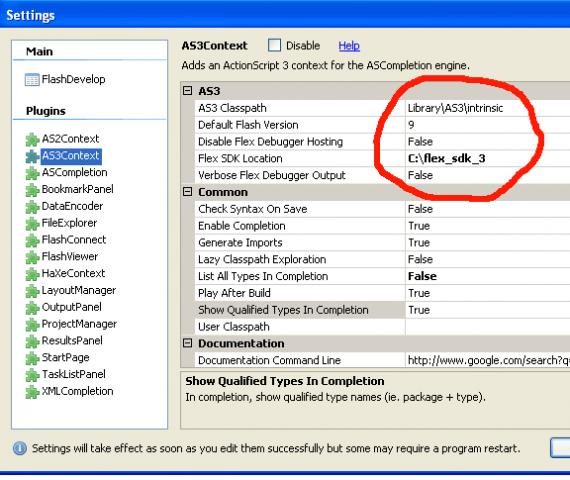570x480 pixels.
Task: Click the XMLCompletion plugin puzzle icon
Action: click(32, 392)
